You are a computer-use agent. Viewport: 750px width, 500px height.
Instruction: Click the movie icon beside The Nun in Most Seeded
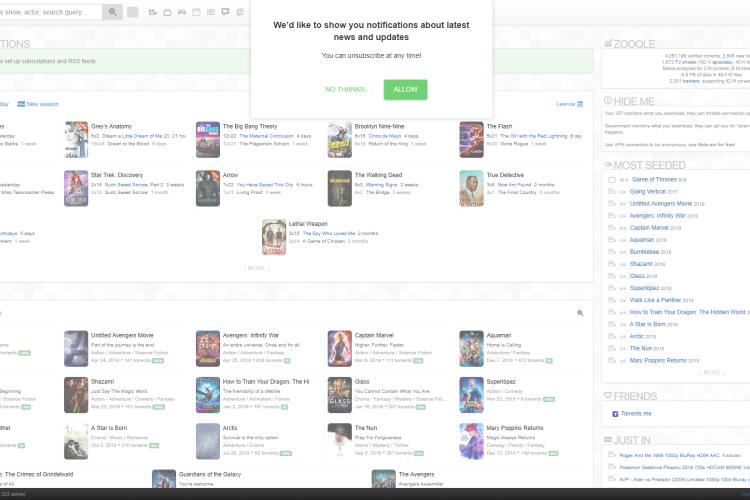612,348
